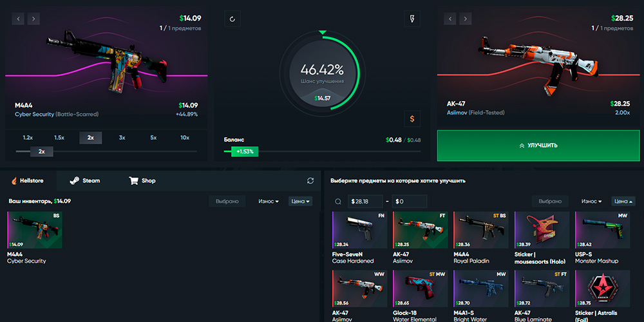
Task: Switch to the Hellstore tab
Action: pos(28,181)
